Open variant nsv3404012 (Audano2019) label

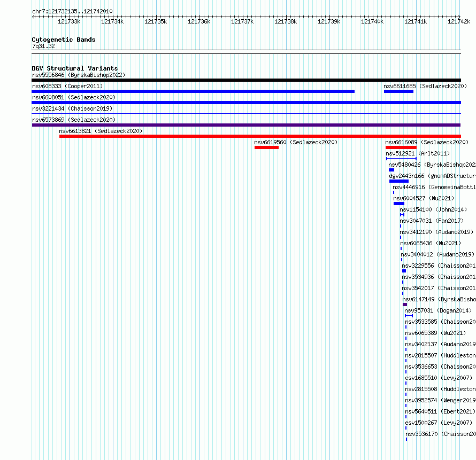tap(437, 254)
